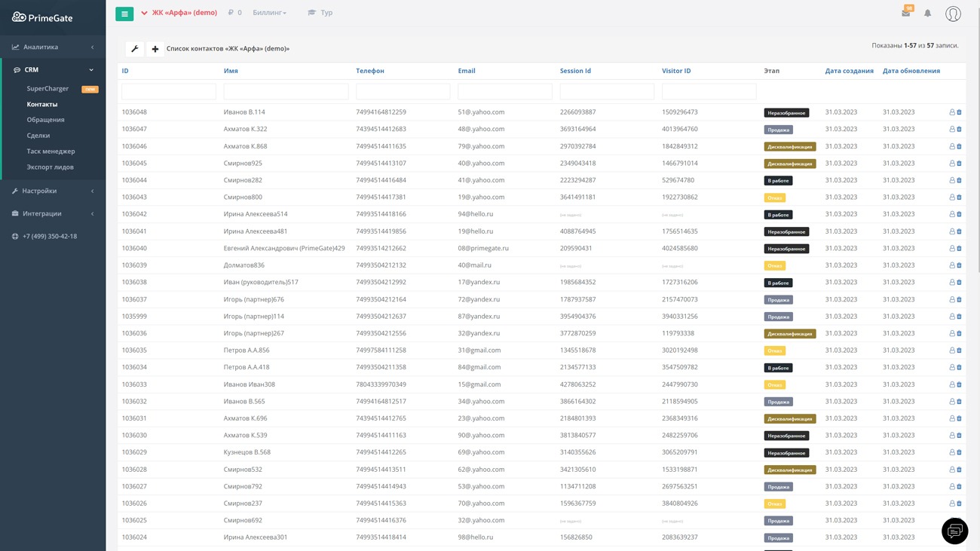Start the Тур walkthrough link
The height and width of the screenshot is (551, 980).
(x=320, y=13)
